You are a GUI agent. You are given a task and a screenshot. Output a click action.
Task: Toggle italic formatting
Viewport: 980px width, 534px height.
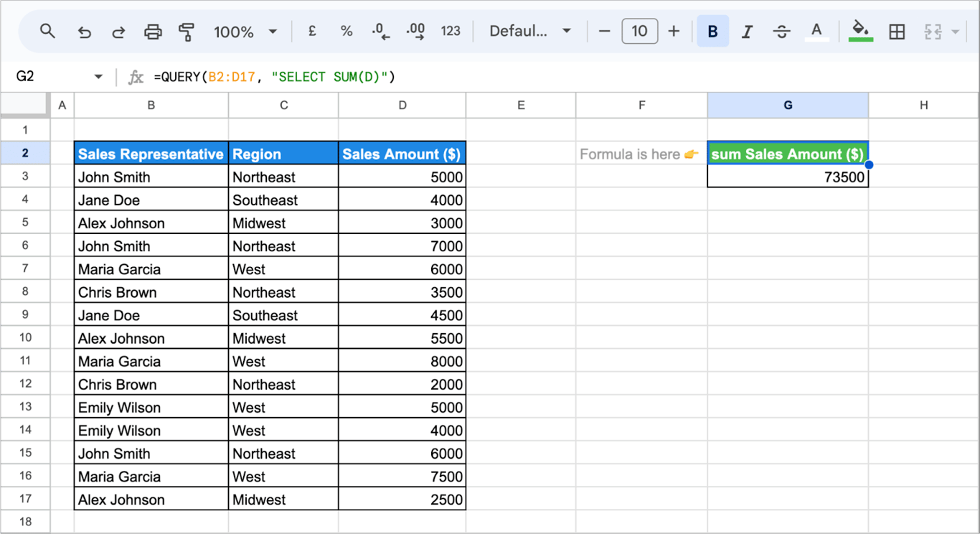747,32
